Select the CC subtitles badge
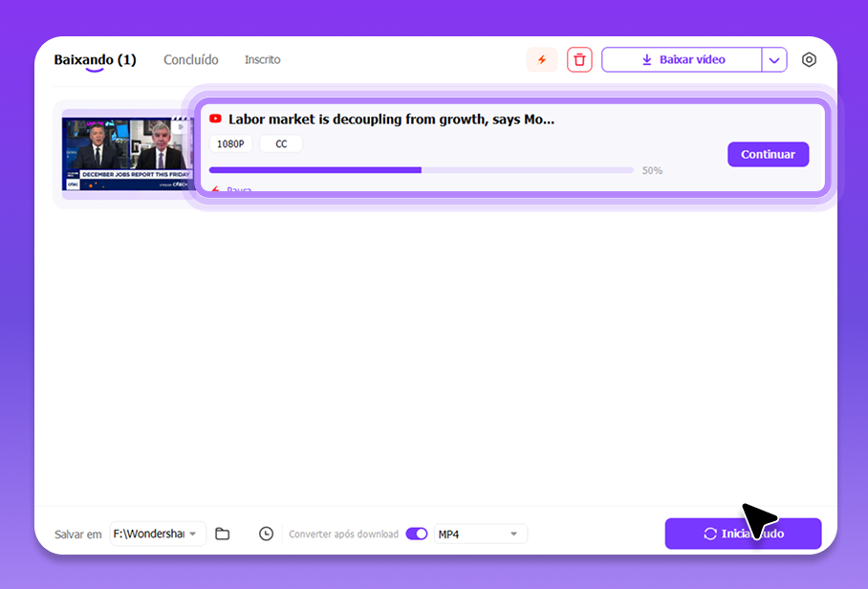Viewport: 868px width, 589px height. [279, 143]
